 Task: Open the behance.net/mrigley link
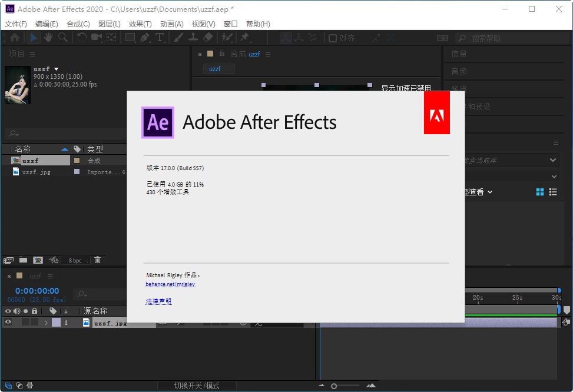click(x=170, y=284)
